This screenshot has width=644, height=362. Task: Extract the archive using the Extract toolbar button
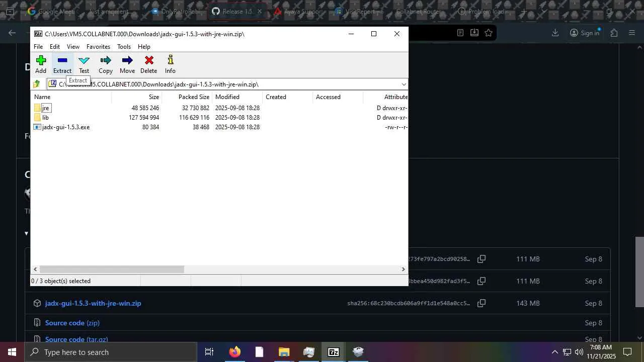(62, 65)
